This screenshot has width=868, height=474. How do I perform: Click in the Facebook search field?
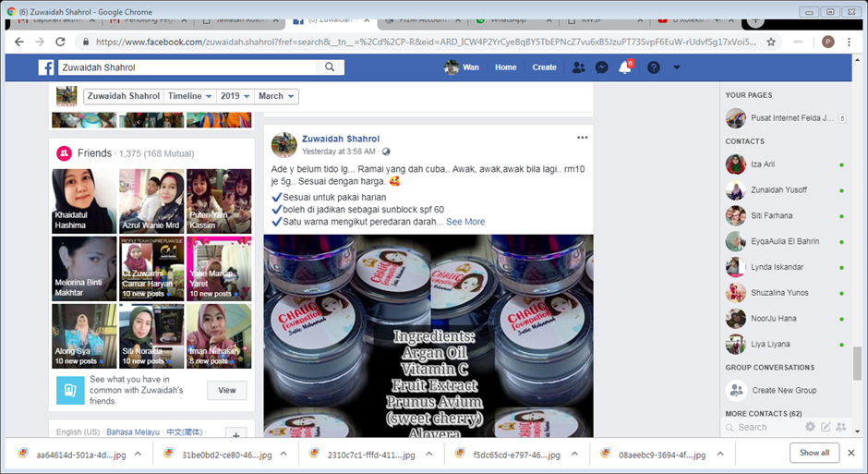click(x=187, y=67)
